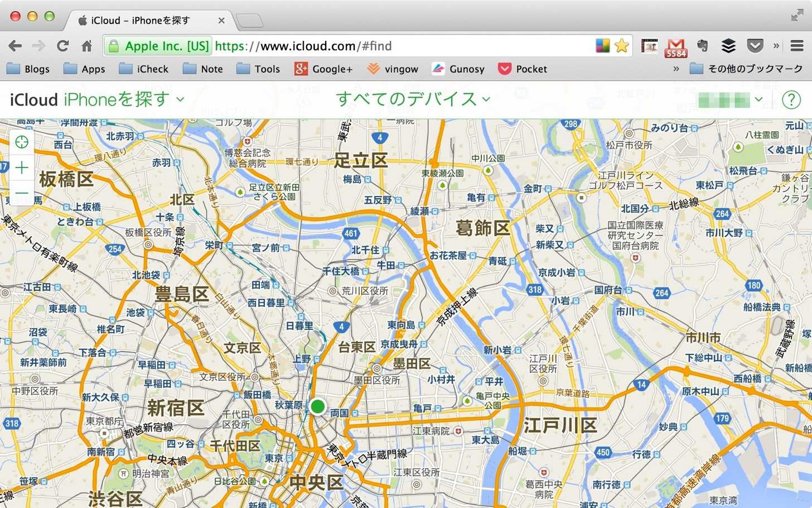The image size is (812, 508).
Task: Click the 秋葉原 station label
Action: click(x=288, y=405)
